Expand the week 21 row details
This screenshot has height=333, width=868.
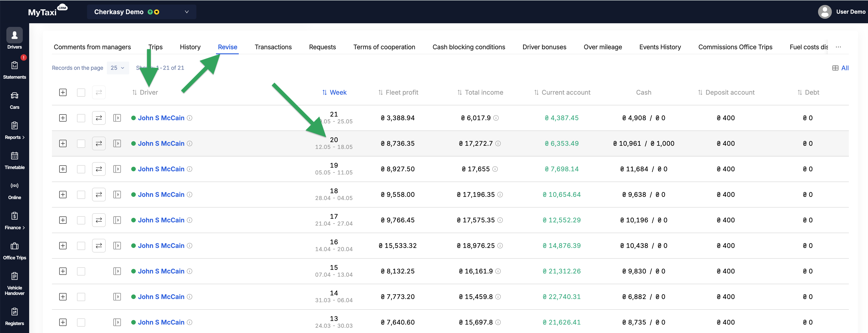63,118
